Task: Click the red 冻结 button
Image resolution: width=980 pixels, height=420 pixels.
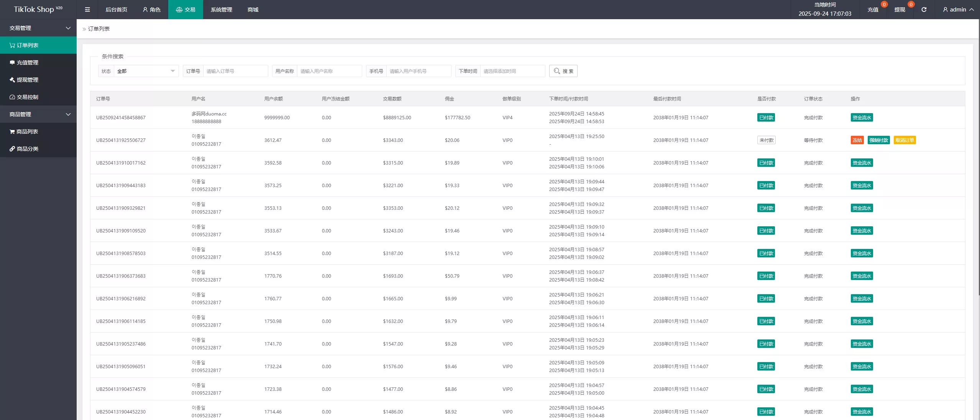Action: point(857,140)
